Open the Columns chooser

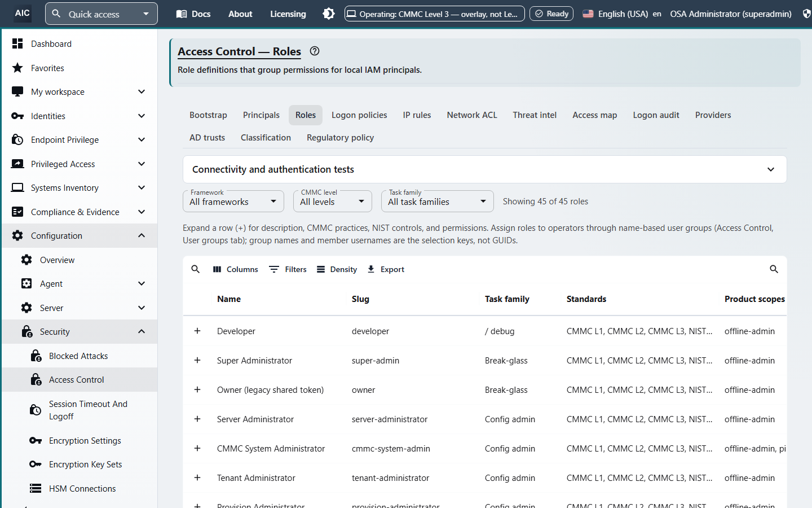(235, 269)
